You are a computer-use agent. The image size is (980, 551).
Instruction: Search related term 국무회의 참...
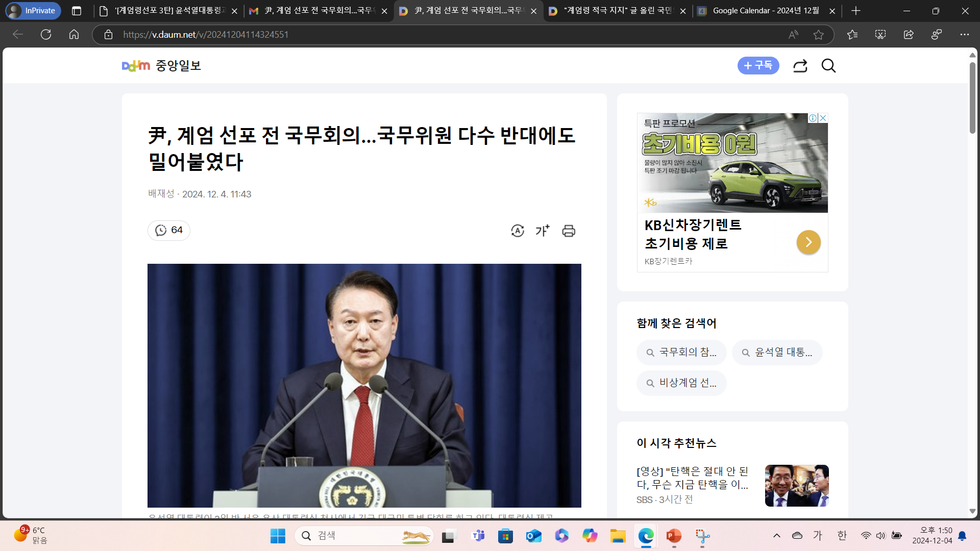tap(681, 353)
